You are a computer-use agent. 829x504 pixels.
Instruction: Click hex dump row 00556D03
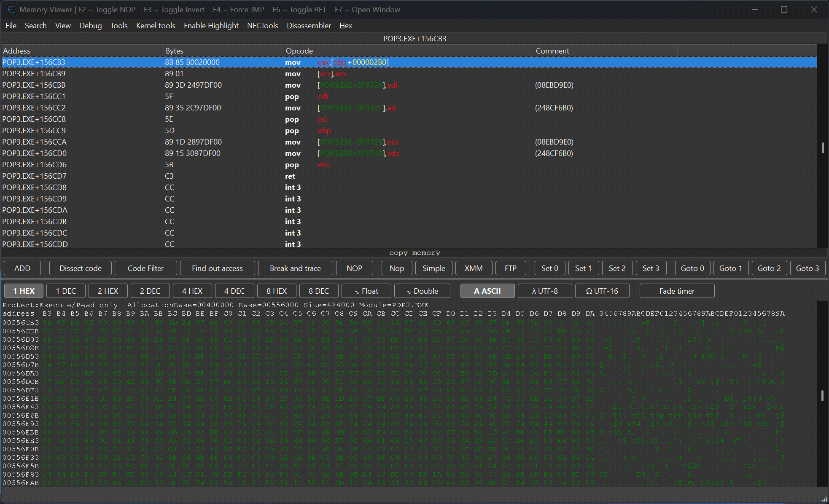[393, 339]
